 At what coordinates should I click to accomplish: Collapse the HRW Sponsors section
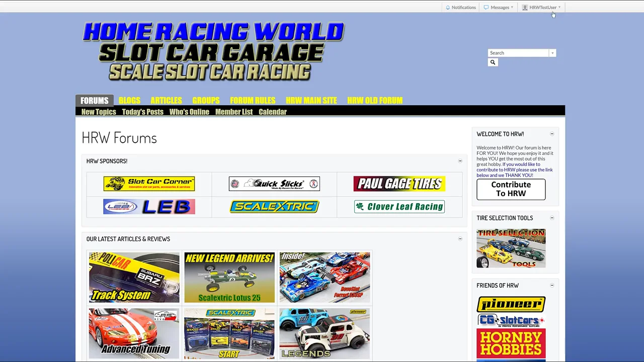tap(460, 161)
